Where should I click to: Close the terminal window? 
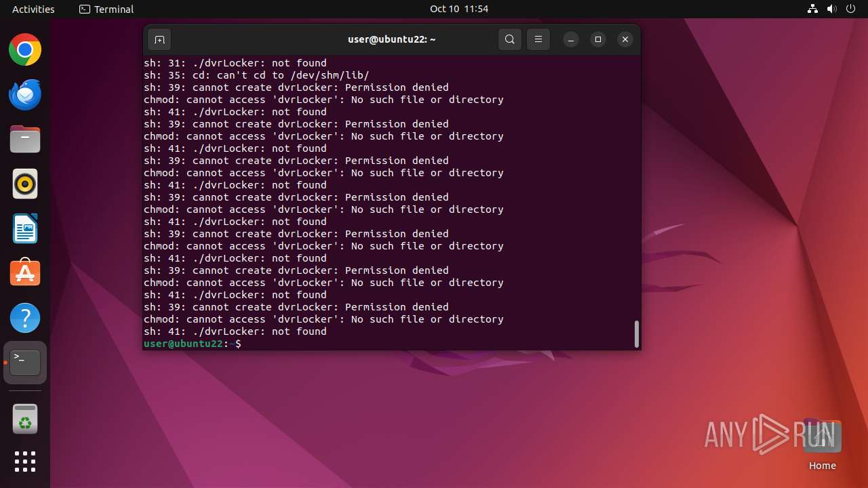[x=625, y=39]
